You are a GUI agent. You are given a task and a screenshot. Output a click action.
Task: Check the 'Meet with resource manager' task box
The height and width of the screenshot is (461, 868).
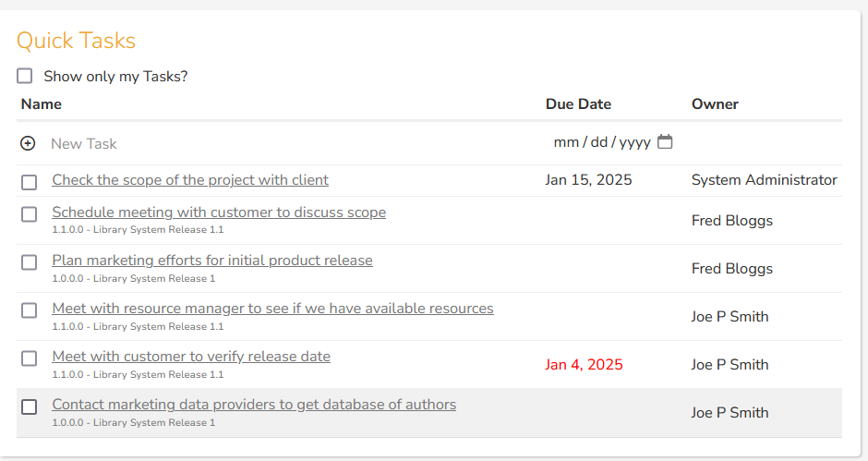[29, 310]
